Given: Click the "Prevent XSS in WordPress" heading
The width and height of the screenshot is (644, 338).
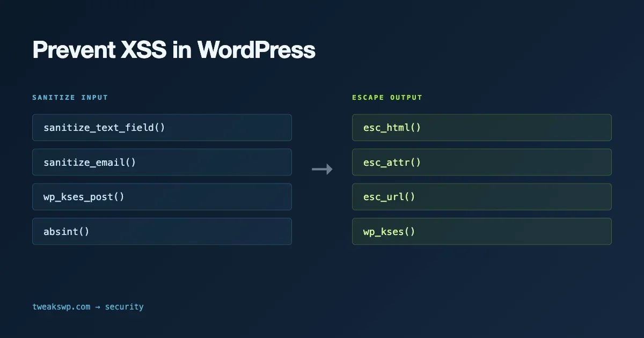Looking at the screenshot, I should (x=174, y=50).
